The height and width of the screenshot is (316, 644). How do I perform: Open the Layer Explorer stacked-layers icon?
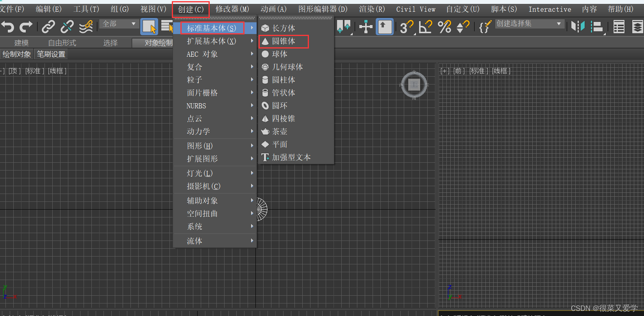click(637, 27)
